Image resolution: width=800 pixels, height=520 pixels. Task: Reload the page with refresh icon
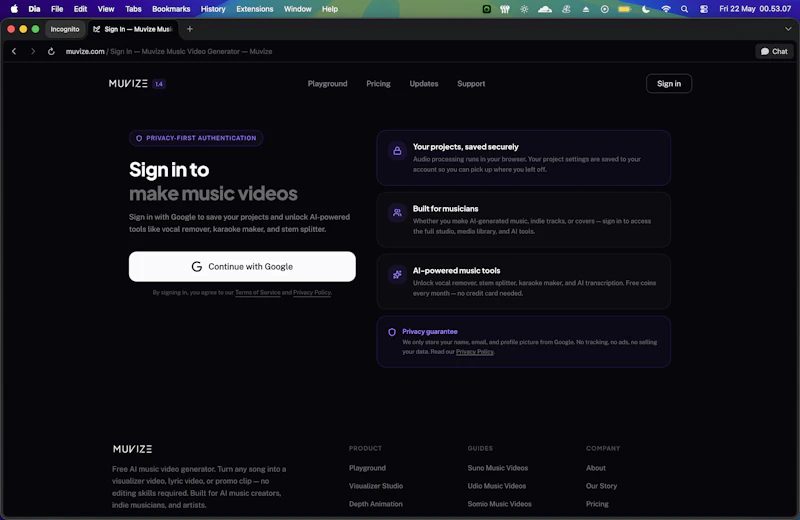point(51,51)
